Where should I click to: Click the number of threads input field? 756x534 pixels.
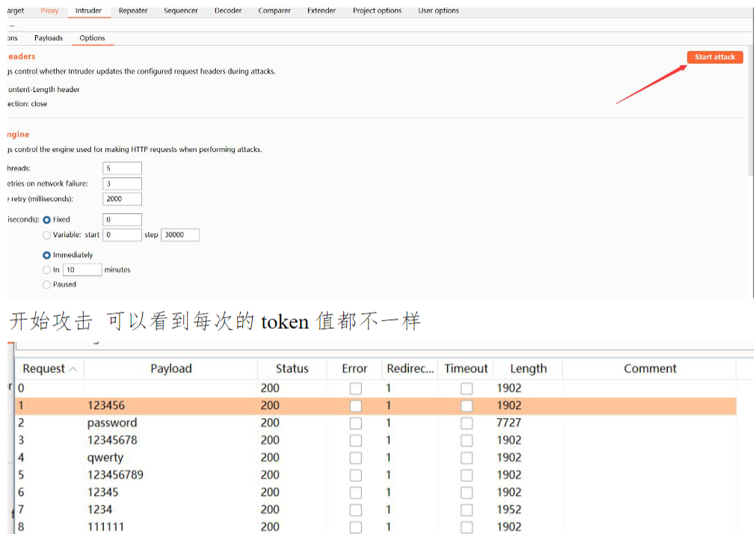point(122,168)
